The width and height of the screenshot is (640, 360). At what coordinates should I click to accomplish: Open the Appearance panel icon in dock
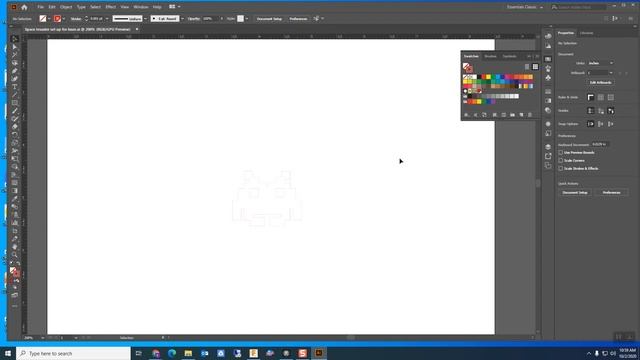548,124
